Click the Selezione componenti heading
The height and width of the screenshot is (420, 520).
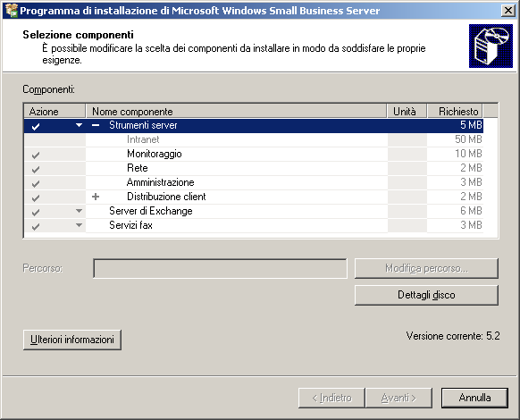pyautogui.click(x=79, y=35)
